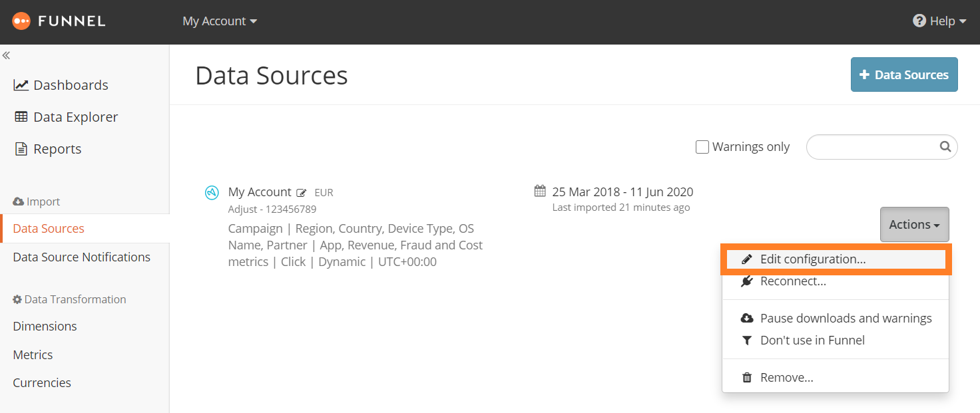The width and height of the screenshot is (980, 413).
Task: Click the Funnel logo icon
Action: tap(21, 21)
